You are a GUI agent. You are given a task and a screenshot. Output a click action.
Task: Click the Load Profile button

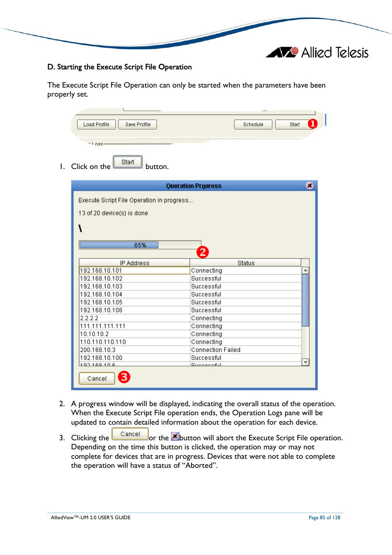pos(96,125)
